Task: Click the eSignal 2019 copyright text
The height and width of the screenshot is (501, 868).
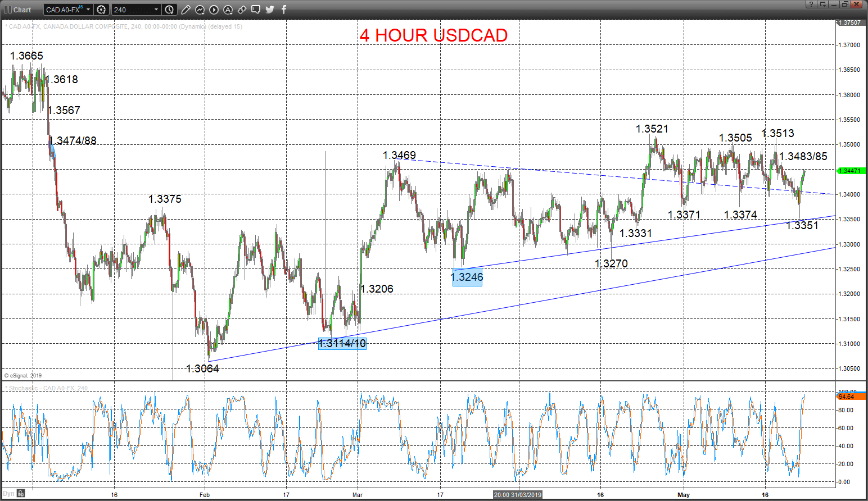Action: tap(23, 376)
